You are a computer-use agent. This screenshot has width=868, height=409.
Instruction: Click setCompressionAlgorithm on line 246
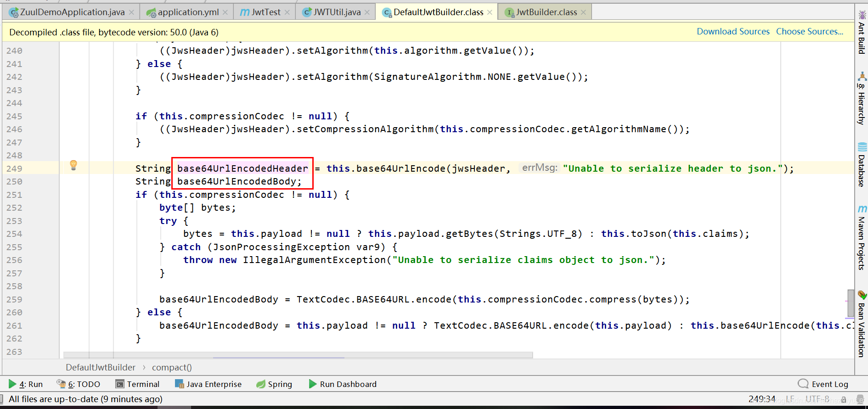365,129
